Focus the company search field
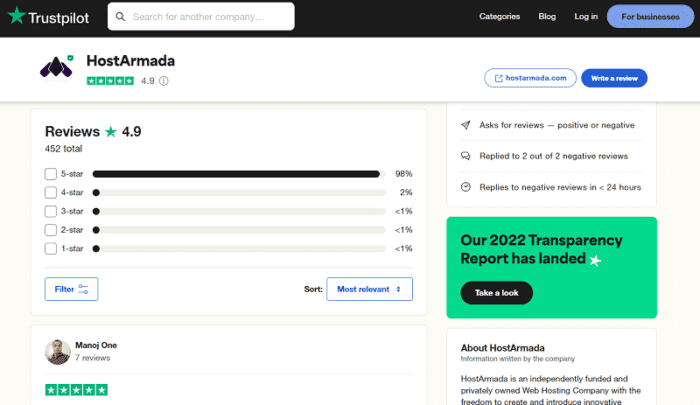The height and width of the screenshot is (405, 700). coord(201,17)
